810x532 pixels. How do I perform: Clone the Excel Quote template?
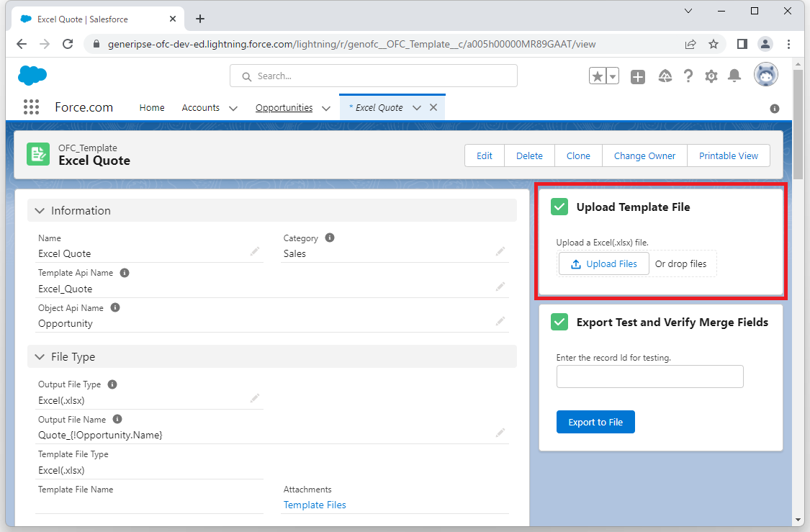[x=577, y=155]
